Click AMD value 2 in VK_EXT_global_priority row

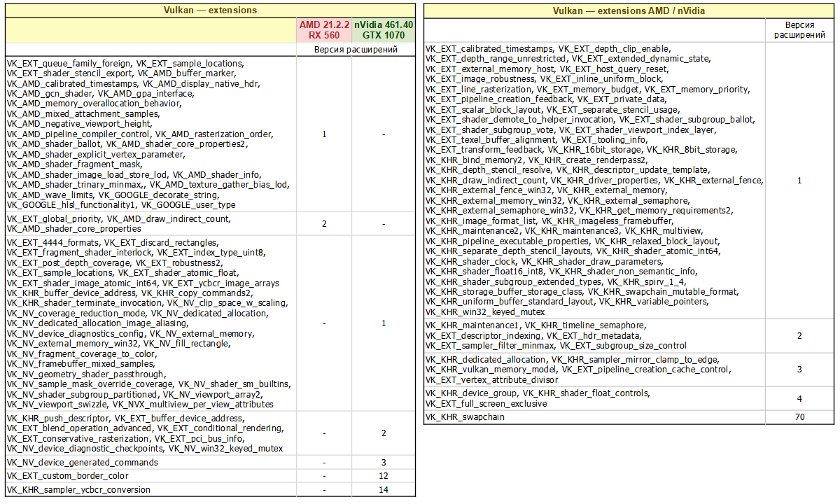(x=323, y=224)
